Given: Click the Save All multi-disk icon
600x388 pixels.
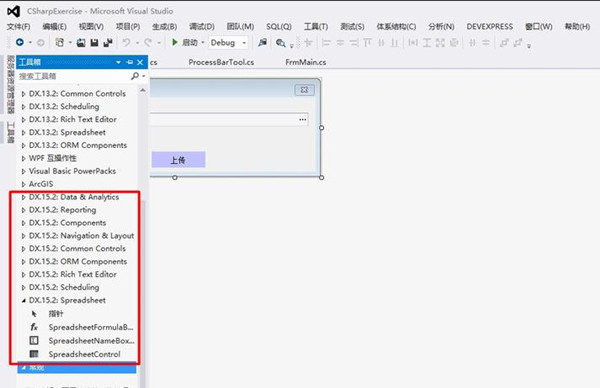Looking at the screenshot, I should (108, 43).
